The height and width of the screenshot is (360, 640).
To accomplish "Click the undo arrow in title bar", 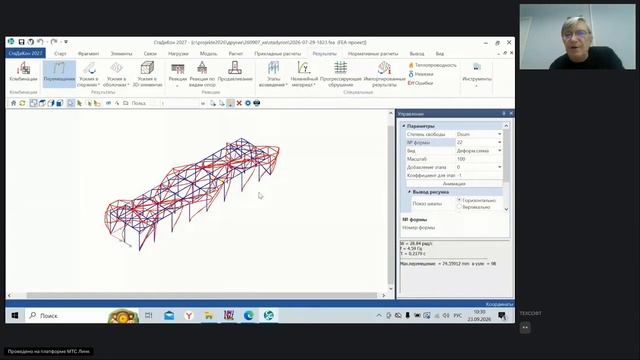I will coord(40,42).
